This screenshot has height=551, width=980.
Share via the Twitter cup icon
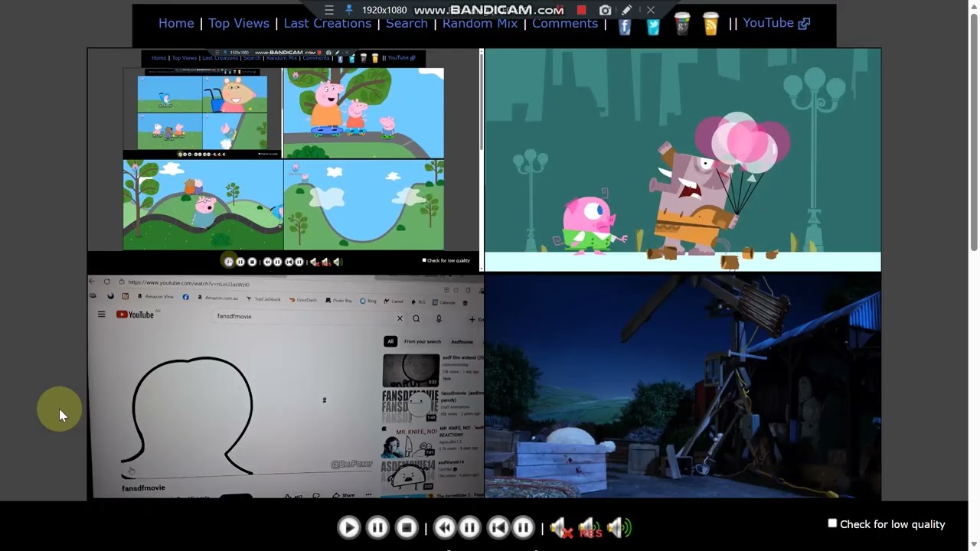[x=653, y=24]
